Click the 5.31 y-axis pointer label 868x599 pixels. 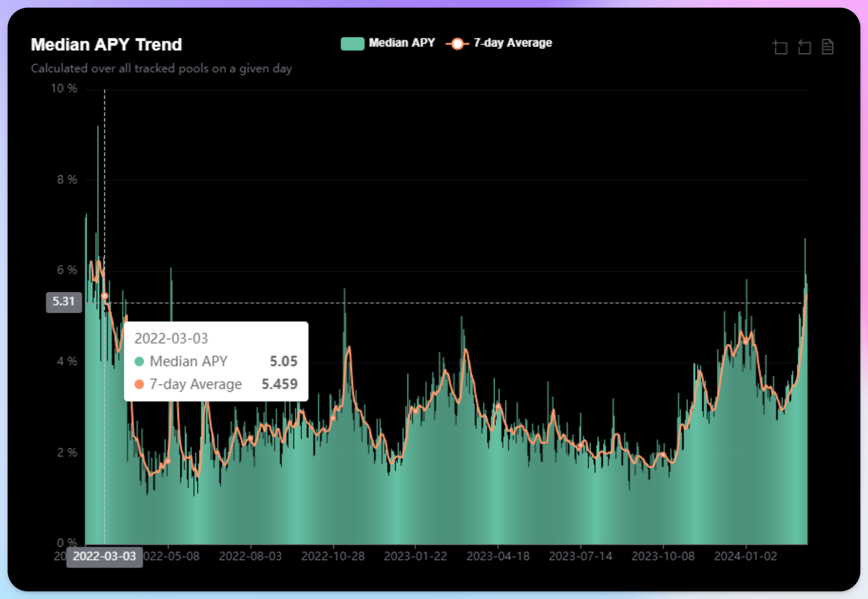64,302
